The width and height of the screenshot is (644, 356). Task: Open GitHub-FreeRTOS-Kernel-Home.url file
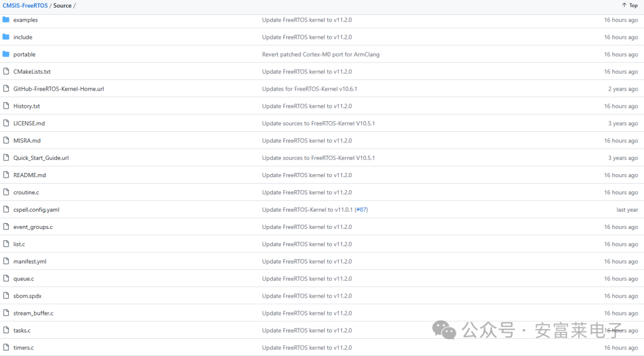58,89
